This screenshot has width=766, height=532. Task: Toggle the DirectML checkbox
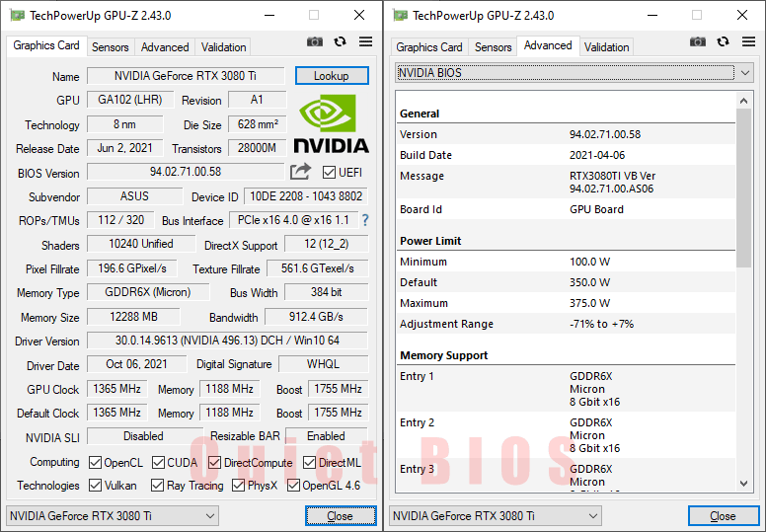point(309,463)
